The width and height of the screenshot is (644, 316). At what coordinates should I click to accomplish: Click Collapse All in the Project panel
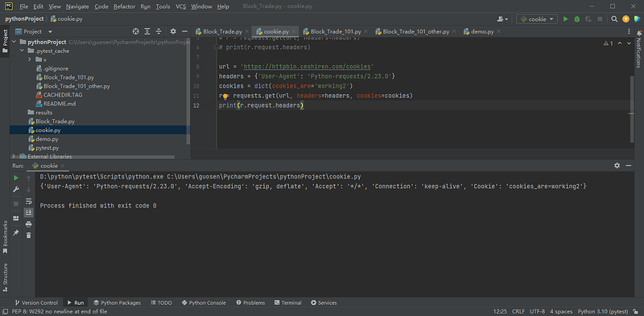click(159, 31)
